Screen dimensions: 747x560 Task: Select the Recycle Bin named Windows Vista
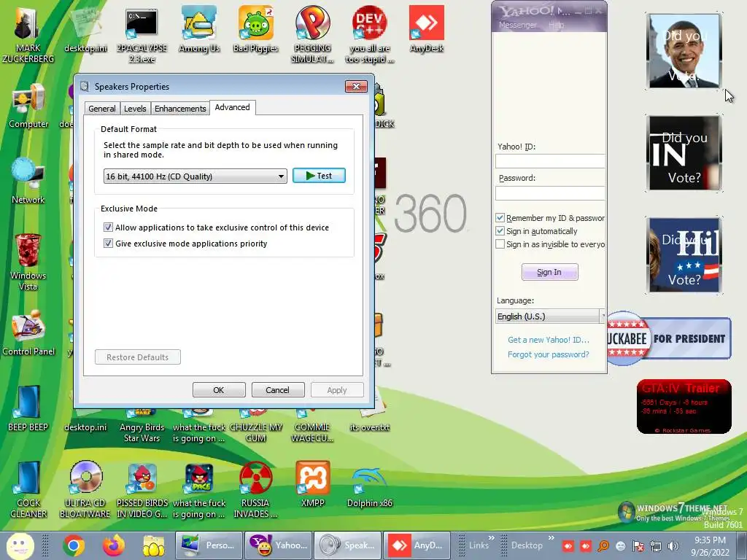click(x=28, y=262)
